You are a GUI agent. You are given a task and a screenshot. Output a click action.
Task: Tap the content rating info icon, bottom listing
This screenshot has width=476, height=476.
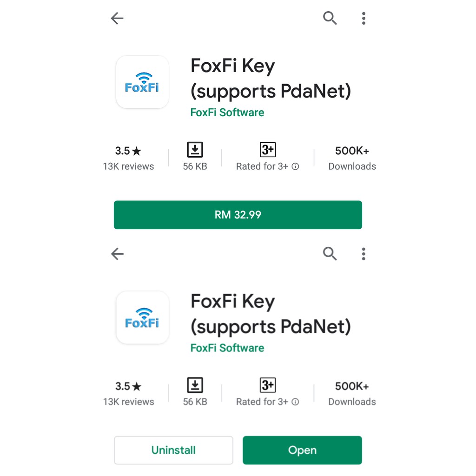point(295,402)
